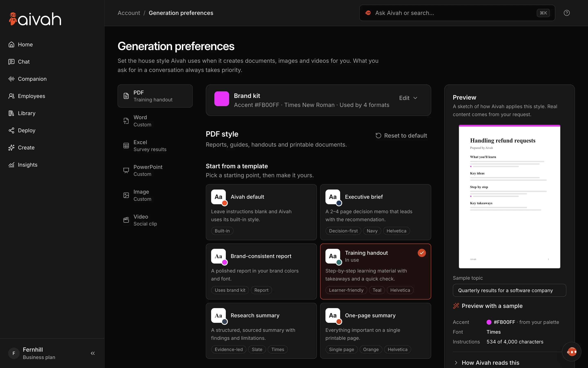Click Preview with a sample
The image size is (588, 368).
coord(488,306)
